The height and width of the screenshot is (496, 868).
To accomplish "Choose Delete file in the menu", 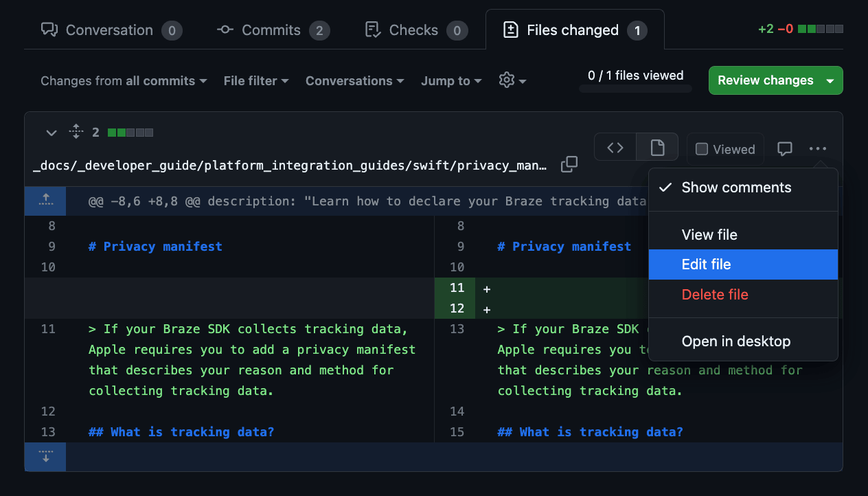I will click(x=715, y=295).
